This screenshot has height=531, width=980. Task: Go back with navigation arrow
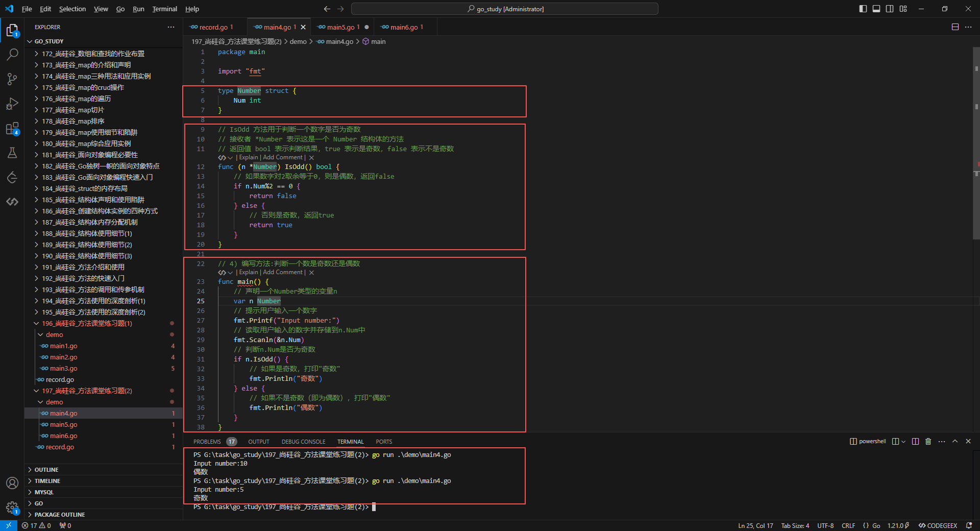pos(327,9)
